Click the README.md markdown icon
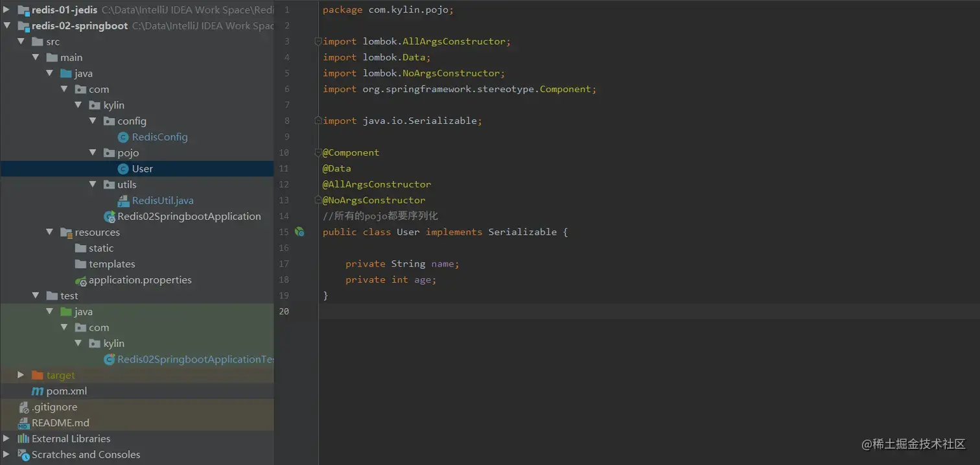Screen dimensions: 980x465 point(24,423)
